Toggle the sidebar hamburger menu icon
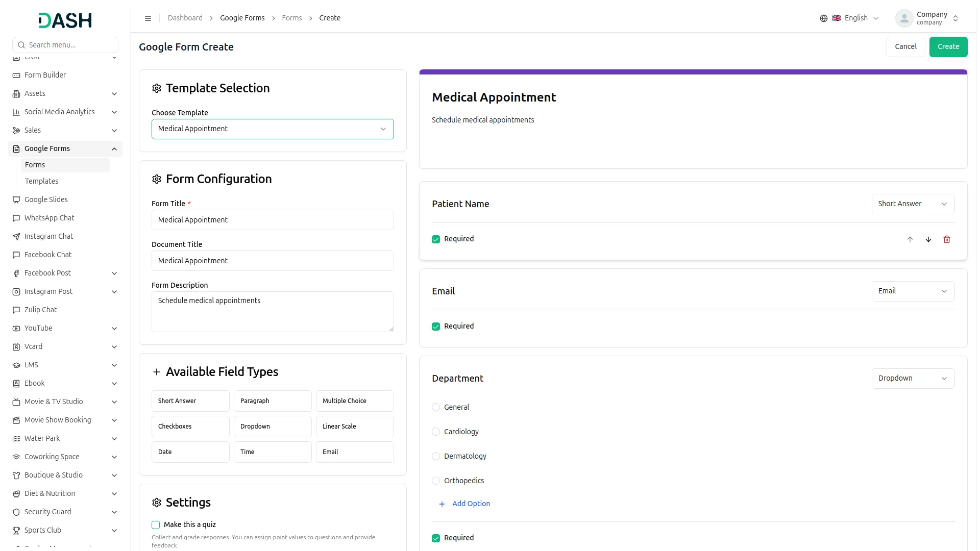 [x=148, y=18]
